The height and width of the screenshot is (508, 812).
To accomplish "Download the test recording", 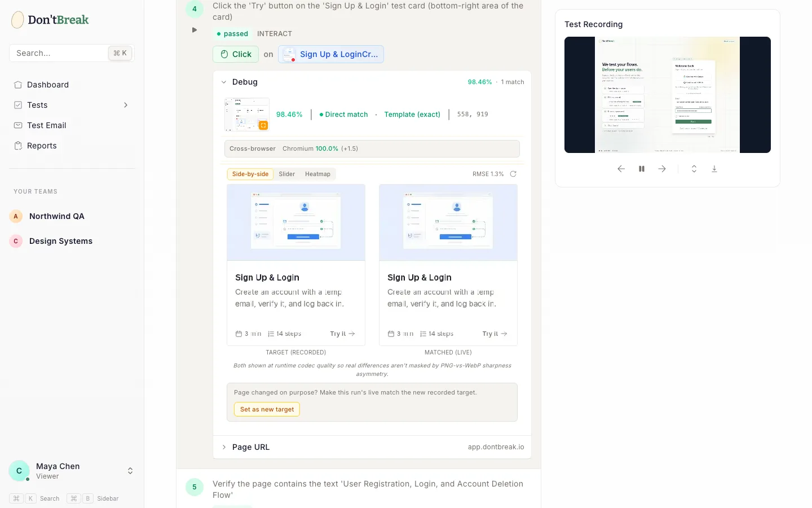I will 714,169.
